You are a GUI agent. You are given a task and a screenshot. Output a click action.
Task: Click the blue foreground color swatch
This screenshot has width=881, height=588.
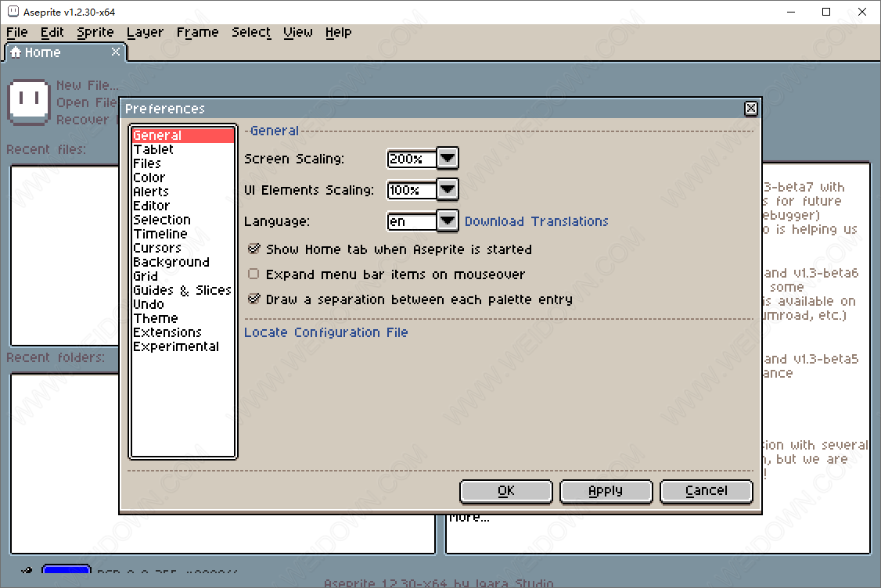[x=67, y=569]
